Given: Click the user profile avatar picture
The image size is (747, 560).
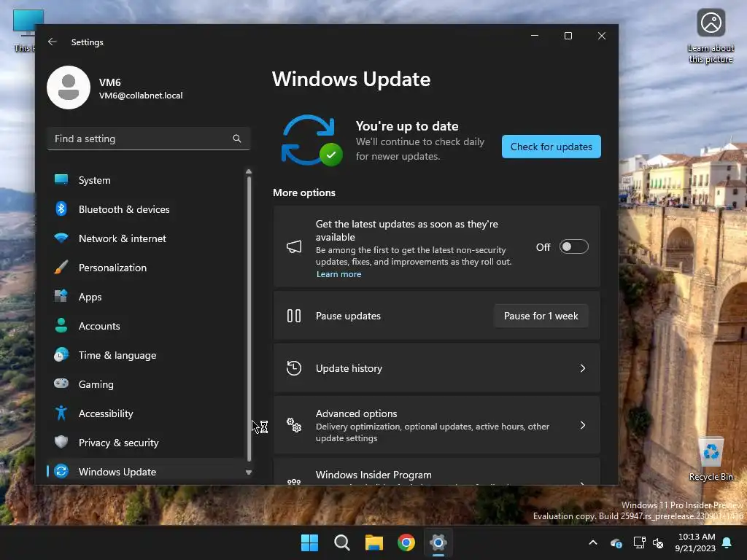Looking at the screenshot, I should pos(69,87).
